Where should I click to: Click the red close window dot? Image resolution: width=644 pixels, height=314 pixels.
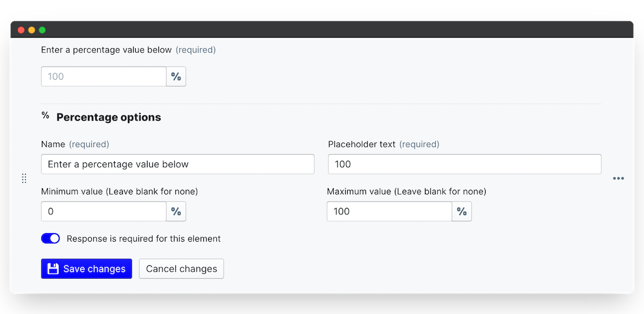21,30
